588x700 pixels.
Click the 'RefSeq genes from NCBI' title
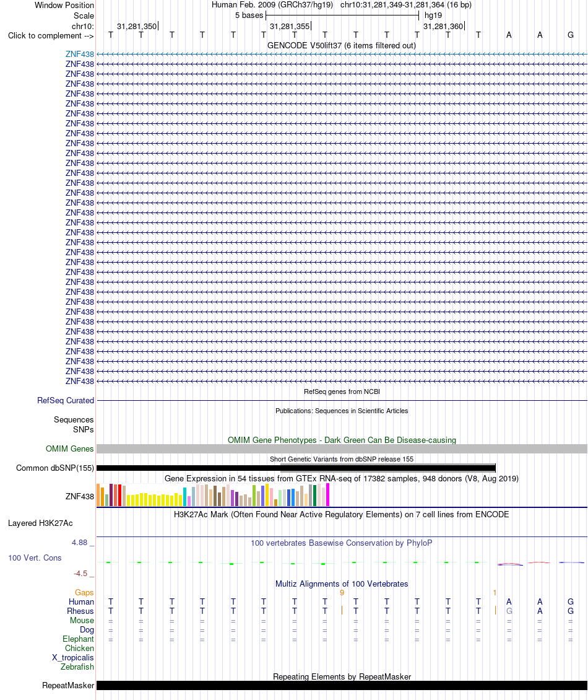click(x=342, y=392)
